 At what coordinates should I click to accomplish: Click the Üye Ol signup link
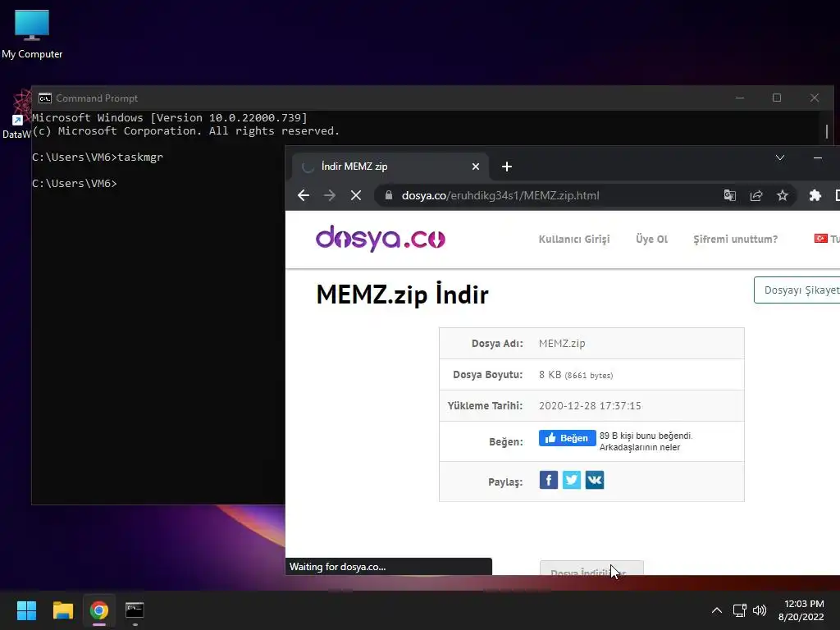[x=651, y=239]
